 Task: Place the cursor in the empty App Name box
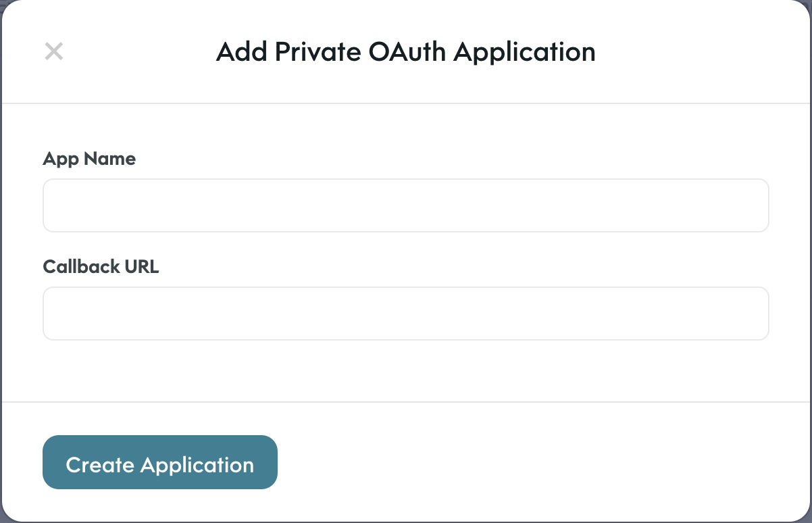point(405,205)
